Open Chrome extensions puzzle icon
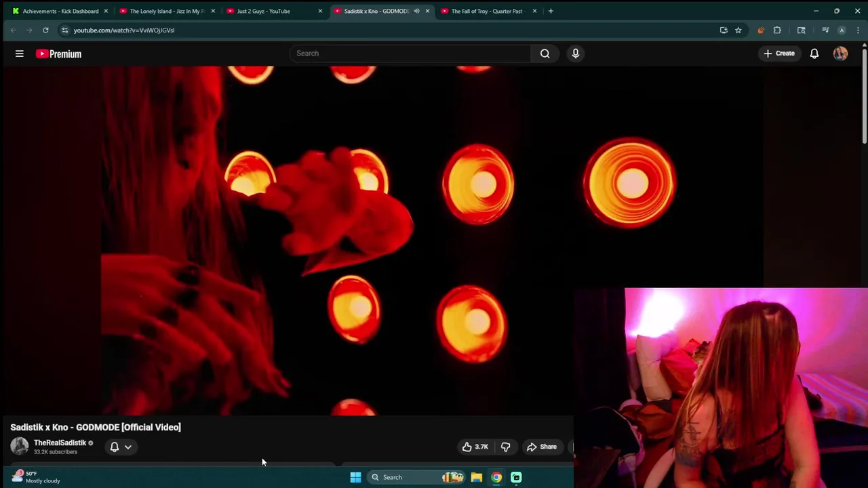The width and height of the screenshot is (868, 488). 777,30
